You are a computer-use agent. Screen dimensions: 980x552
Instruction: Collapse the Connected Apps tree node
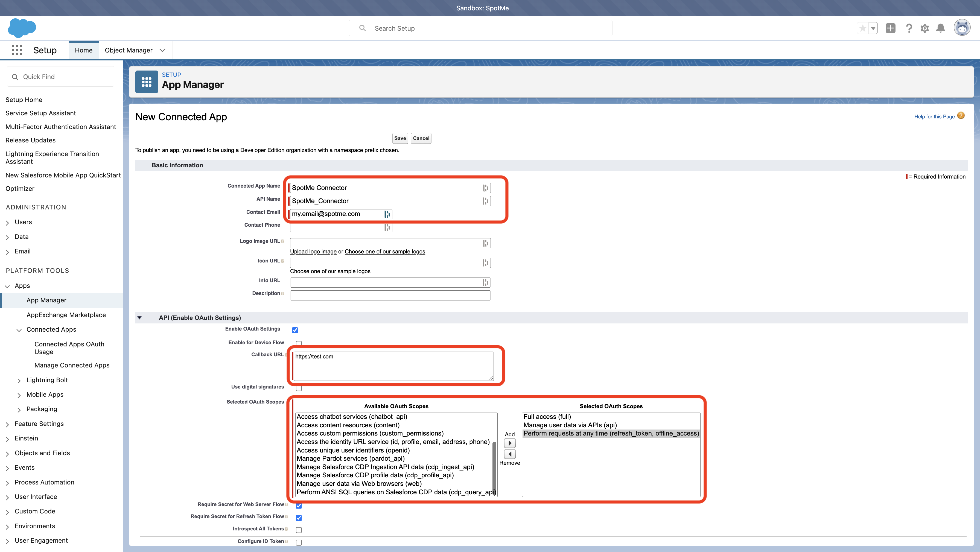(19, 330)
